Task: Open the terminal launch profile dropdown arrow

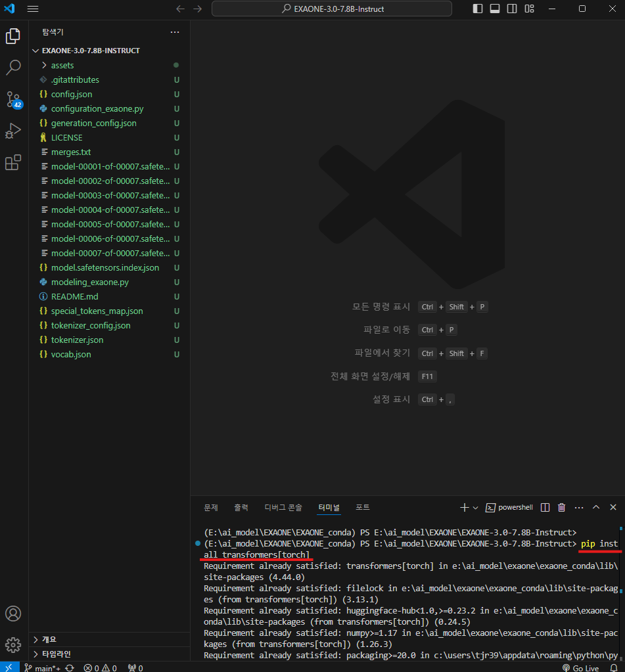Action: click(475, 507)
